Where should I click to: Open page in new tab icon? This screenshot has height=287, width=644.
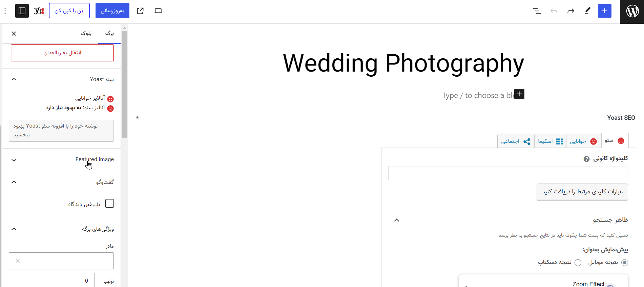[140, 11]
